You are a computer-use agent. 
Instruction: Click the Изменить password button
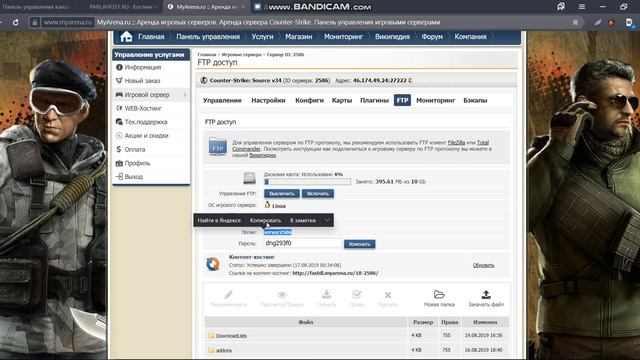(359, 244)
